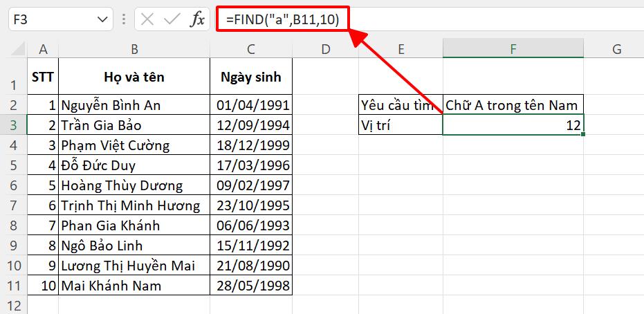Click birth date 06/06/1993

tap(251, 225)
